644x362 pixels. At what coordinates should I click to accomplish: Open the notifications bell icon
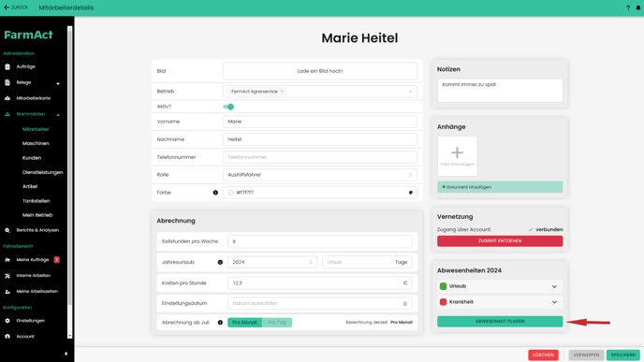coord(638,7)
